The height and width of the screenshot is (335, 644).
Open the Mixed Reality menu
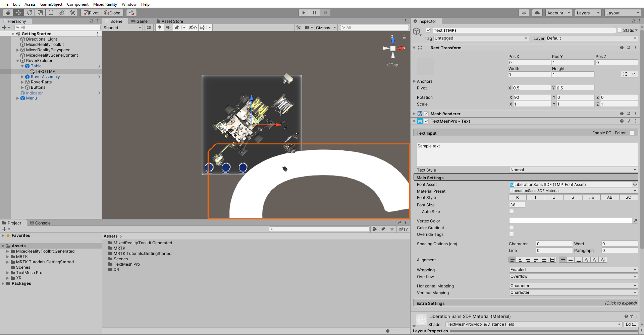(x=105, y=4)
